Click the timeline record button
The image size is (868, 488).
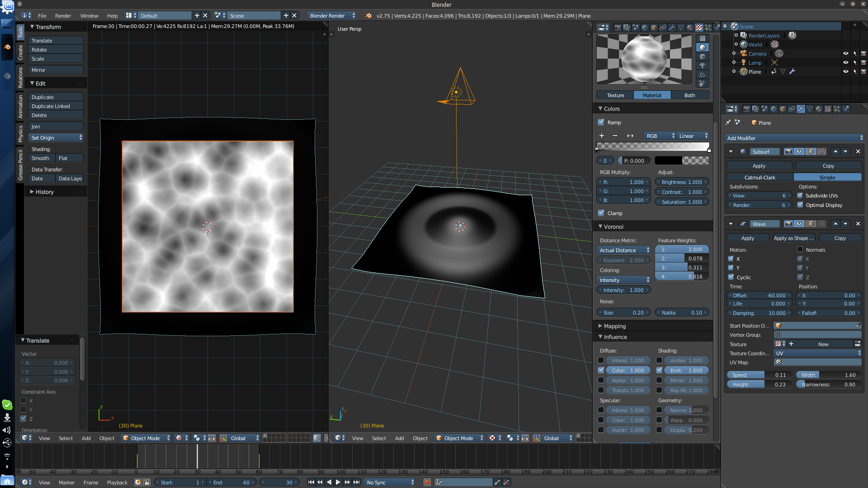coord(427,482)
